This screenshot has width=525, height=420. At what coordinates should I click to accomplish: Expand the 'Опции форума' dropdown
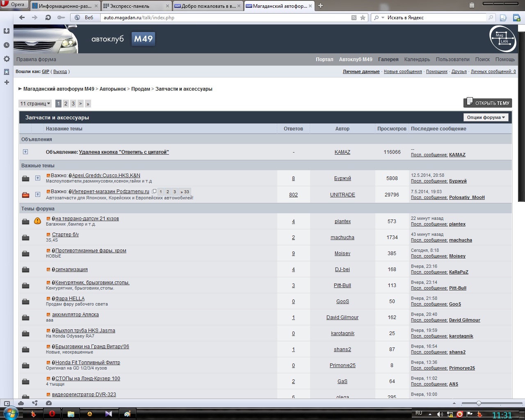(x=486, y=117)
